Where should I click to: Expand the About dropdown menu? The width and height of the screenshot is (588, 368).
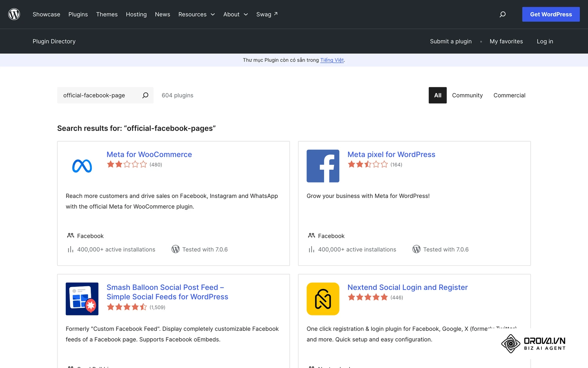pyautogui.click(x=236, y=14)
